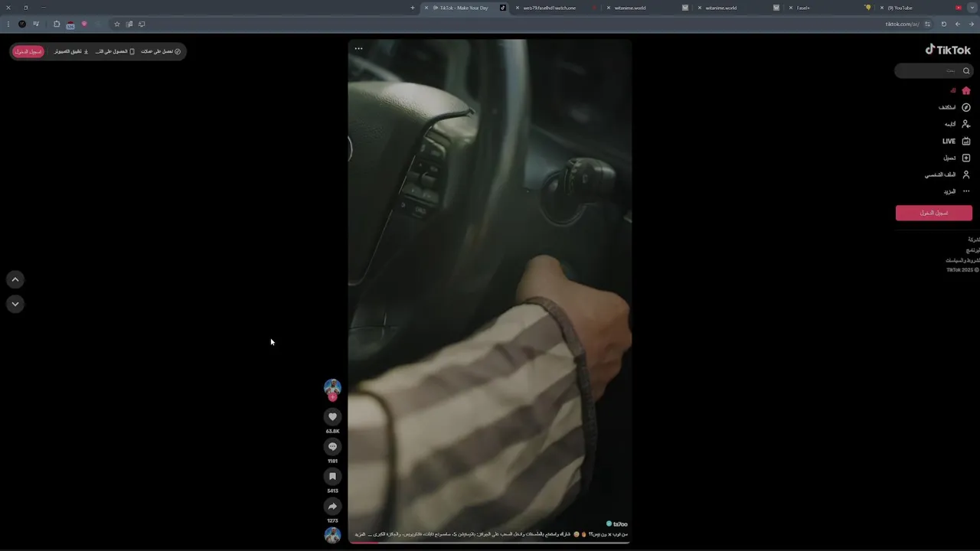Open site settings icon in address bar
Screen dimensions: 980x551
928,24
